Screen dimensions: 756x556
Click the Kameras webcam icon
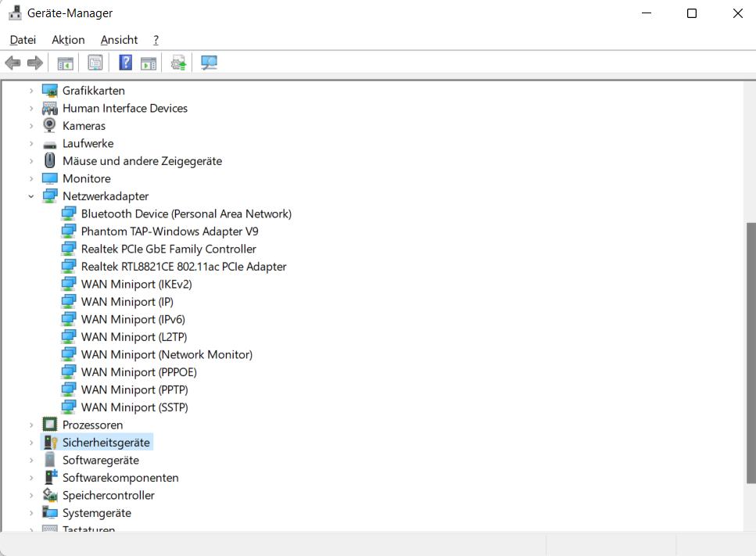coord(49,125)
